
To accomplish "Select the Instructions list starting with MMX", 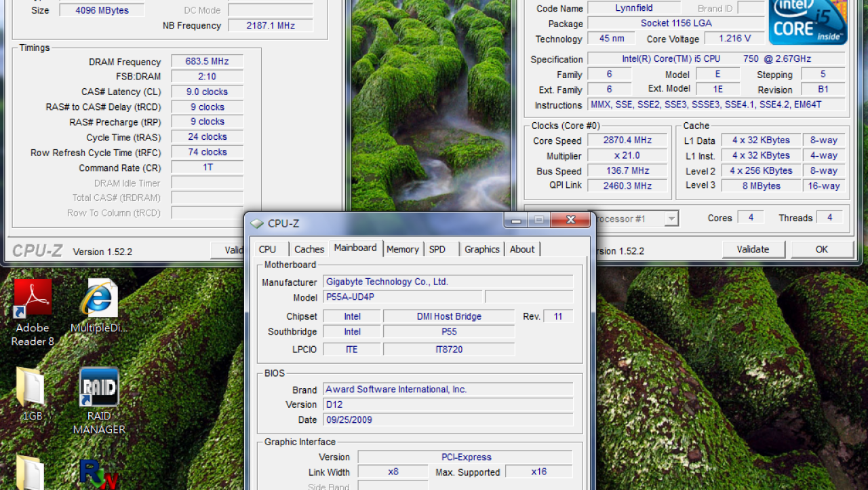I will (x=717, y=105).
